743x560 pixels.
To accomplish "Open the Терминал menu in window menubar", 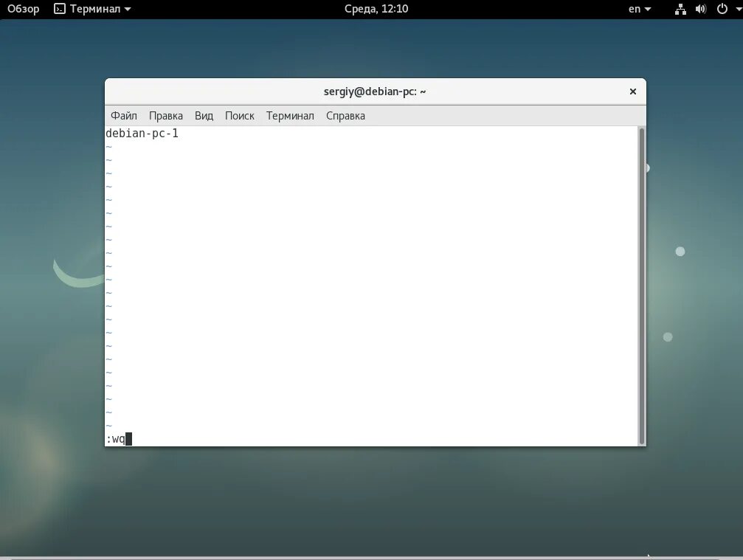I will pos(290,116).
